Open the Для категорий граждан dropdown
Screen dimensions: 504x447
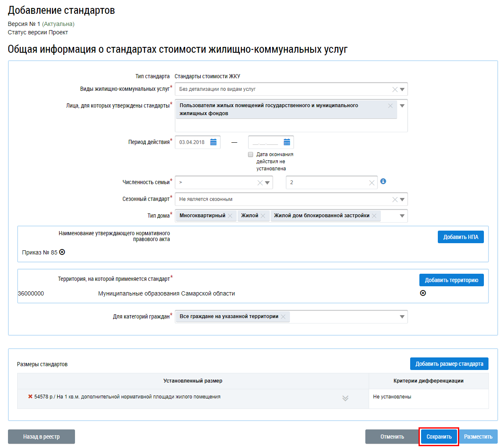pyautogui.click(x=402, y=317)
